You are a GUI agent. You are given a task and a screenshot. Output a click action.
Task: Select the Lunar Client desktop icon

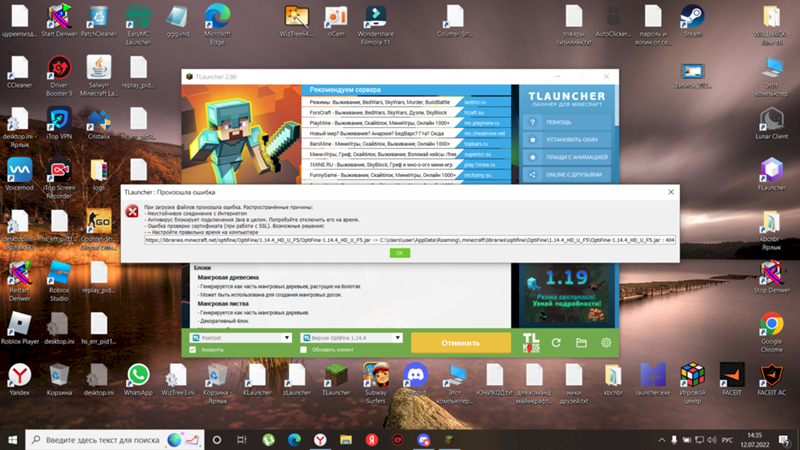tap(771, 123)
